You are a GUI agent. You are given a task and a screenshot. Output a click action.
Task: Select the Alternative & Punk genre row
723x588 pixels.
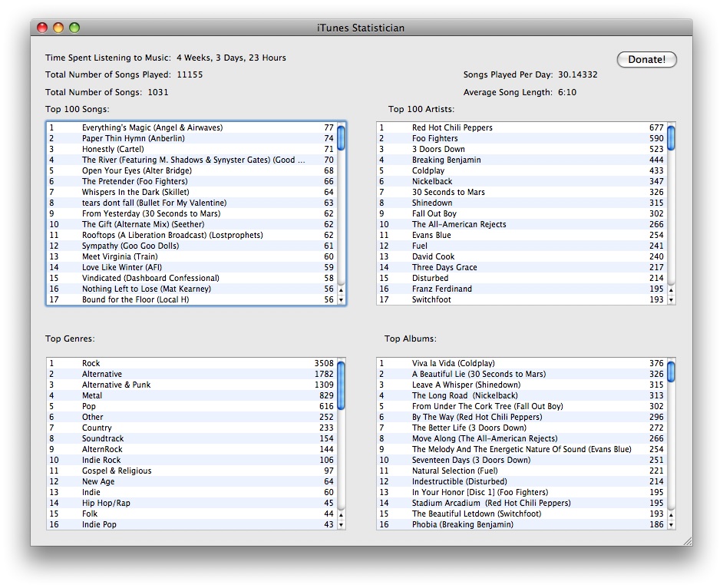191,385
